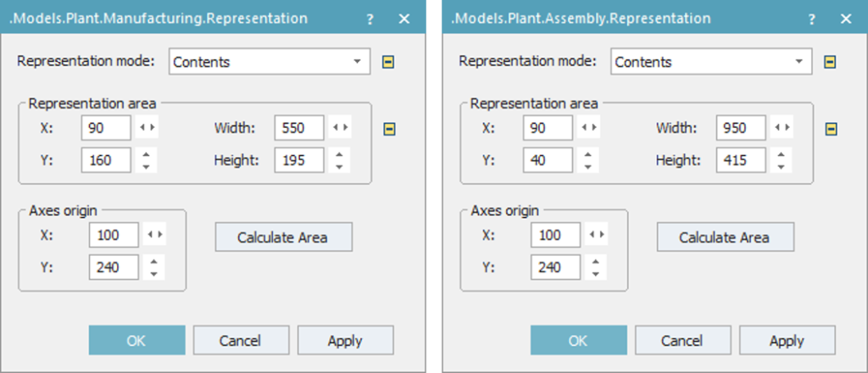Viewport: 868px width, 373px height.
Task: Click Width horizontal arrows in Manufacturing dialog
Action: [339, 128]
